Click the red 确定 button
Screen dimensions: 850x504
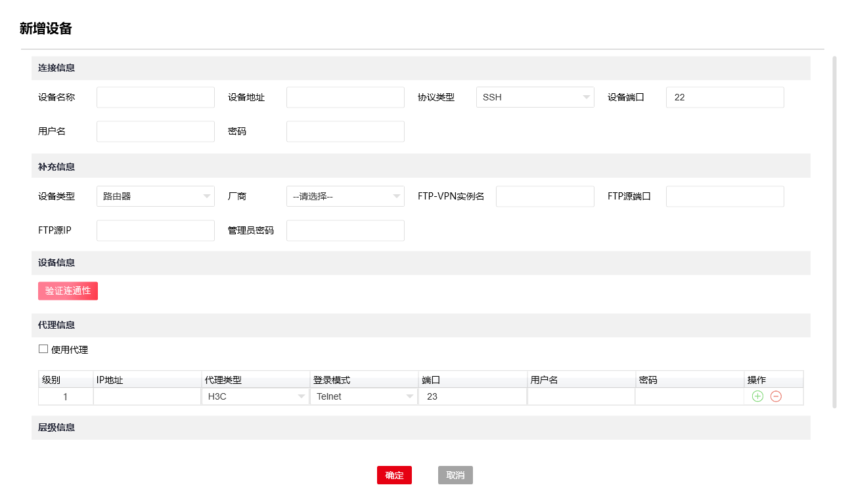click(x=394, y=475)
